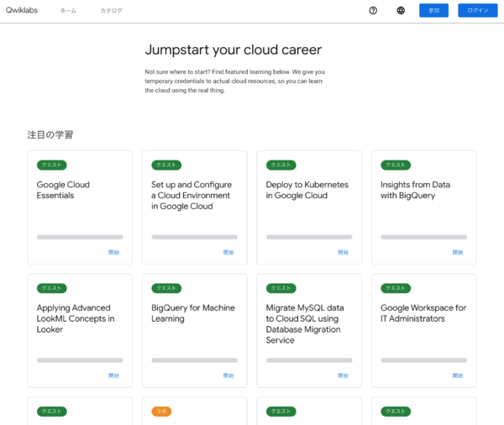
Task: Open the ホーム menu item
Action: point(68,11)
